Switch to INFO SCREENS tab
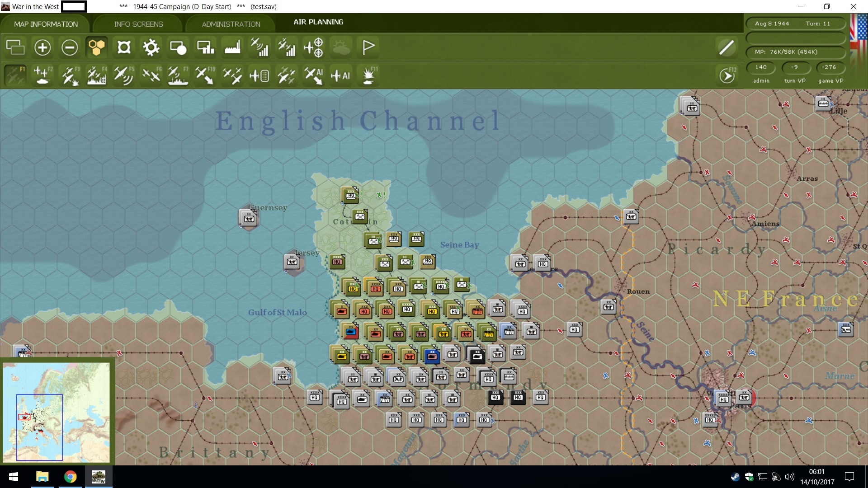The width and height of the screenshot is (868, 488). [x=138, y=24]
